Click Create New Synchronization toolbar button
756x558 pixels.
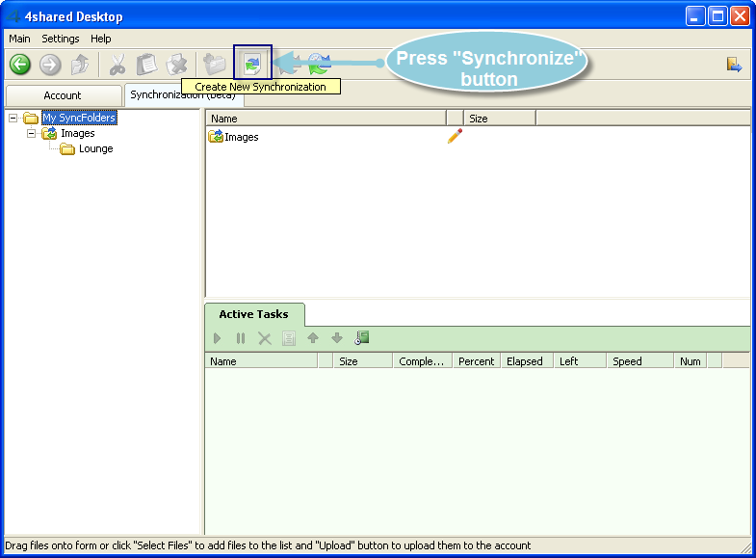pos(252,63)
